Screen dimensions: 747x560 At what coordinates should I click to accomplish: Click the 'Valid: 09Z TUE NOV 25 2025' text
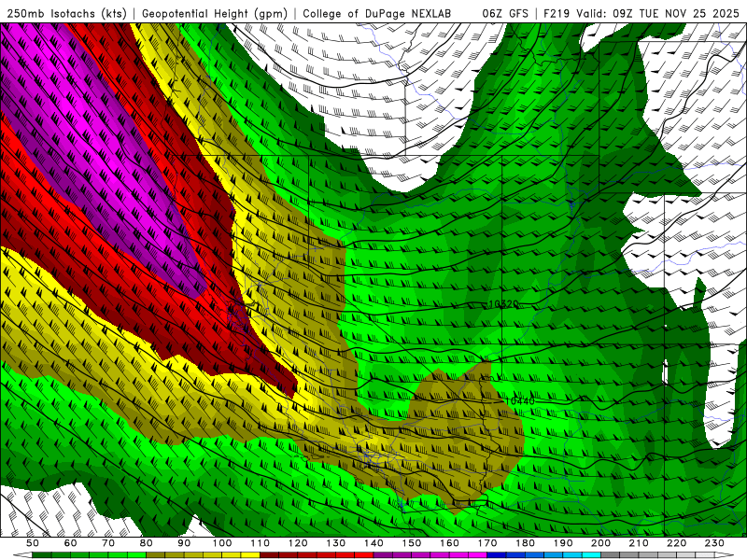click(657, 13)
